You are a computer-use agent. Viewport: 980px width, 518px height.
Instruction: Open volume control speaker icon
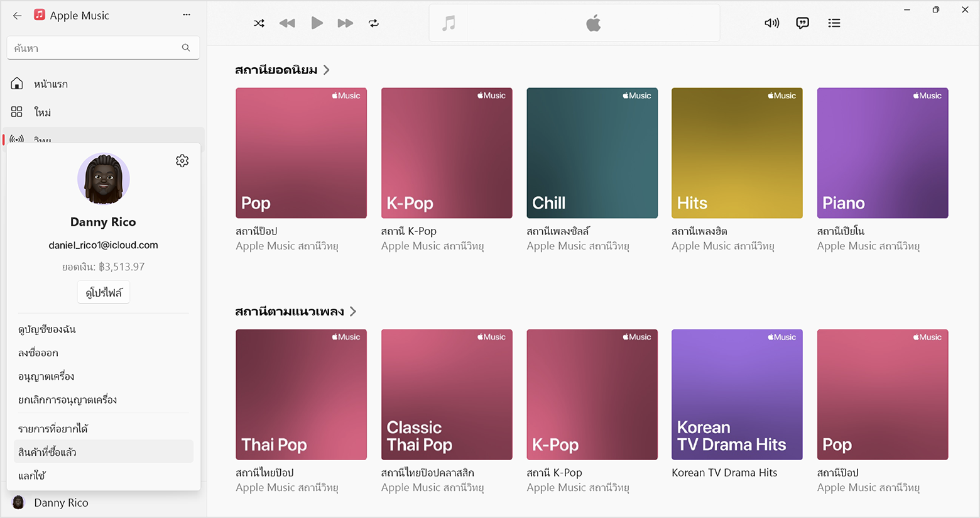tap(771, 23)
